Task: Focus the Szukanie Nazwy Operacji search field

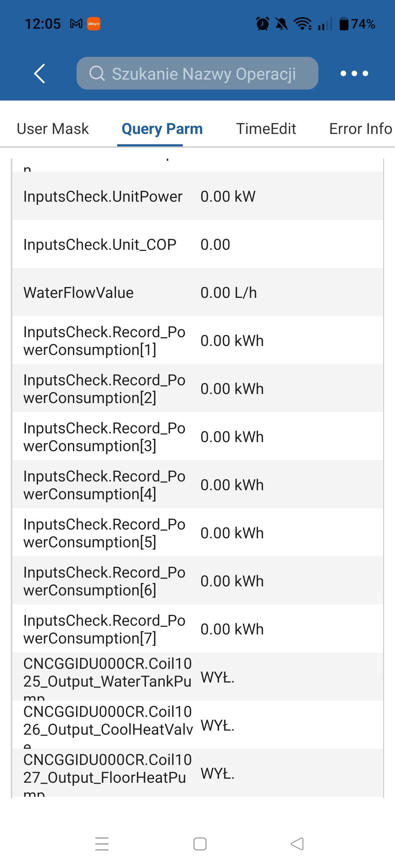Action: pos(204,74)
